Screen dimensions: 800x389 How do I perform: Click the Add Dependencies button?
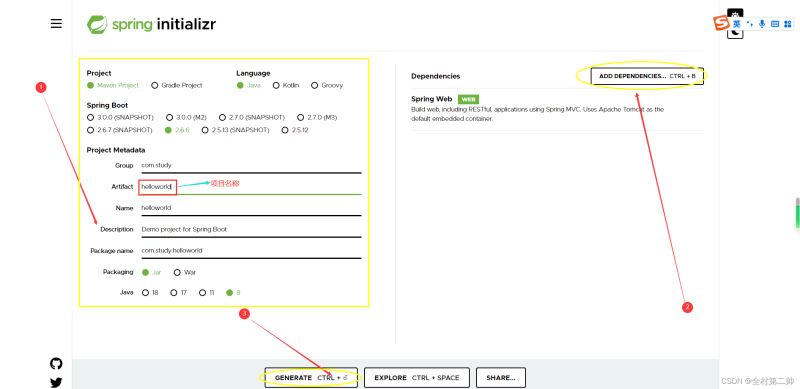(x=647, y=76)
